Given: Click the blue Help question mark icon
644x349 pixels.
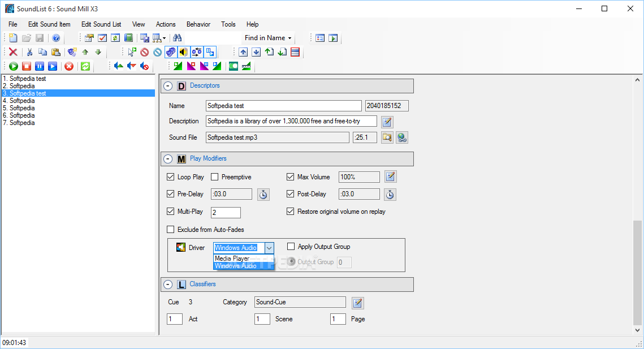Looking at the screenshot, I should click(x=57, y=38).
